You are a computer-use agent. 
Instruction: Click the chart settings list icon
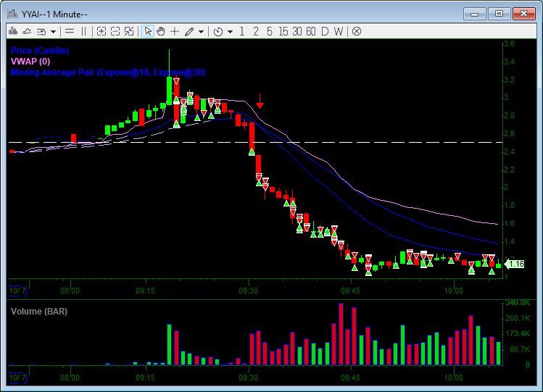[x=41, y=31]
